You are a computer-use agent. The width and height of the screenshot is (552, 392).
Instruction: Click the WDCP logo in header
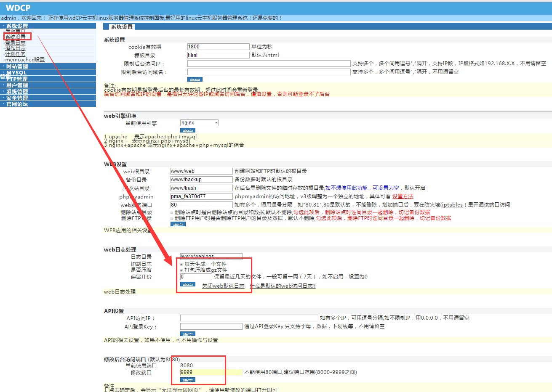point(18,8)
